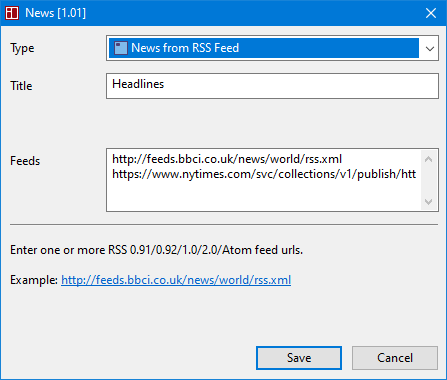Close the News [1.01] window
The image size is (447, 380).
click(431, 13)
